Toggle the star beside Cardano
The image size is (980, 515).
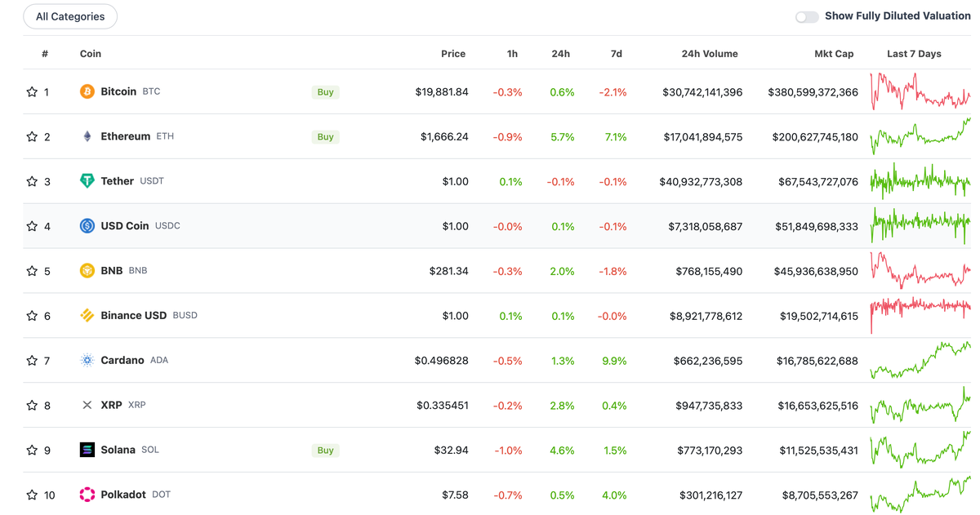tap(32, 360)
